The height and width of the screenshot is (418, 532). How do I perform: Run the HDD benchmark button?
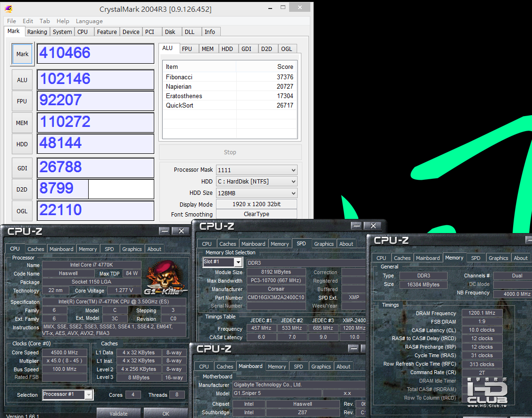(22, 144)
